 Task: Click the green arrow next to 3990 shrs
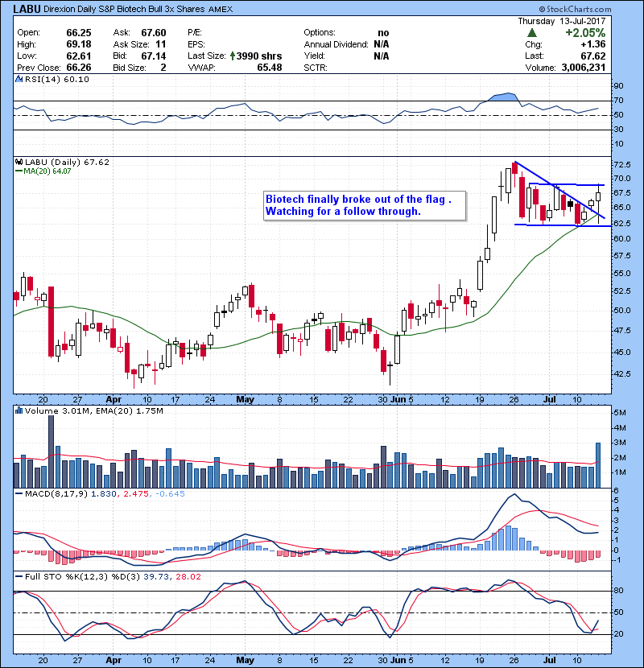(233, 56)
